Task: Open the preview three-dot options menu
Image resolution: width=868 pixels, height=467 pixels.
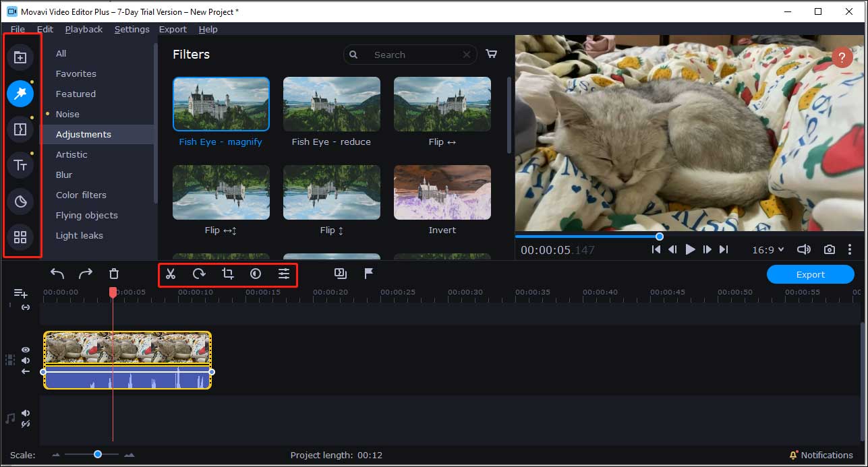Action: tap(850, 249)
